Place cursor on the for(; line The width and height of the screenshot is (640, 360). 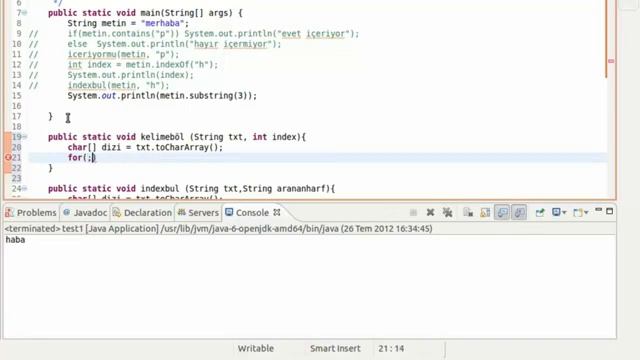coord(81,158)
